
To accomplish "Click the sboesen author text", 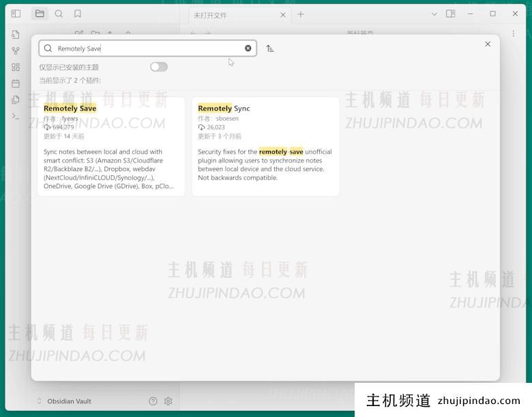I will point(227,119).
